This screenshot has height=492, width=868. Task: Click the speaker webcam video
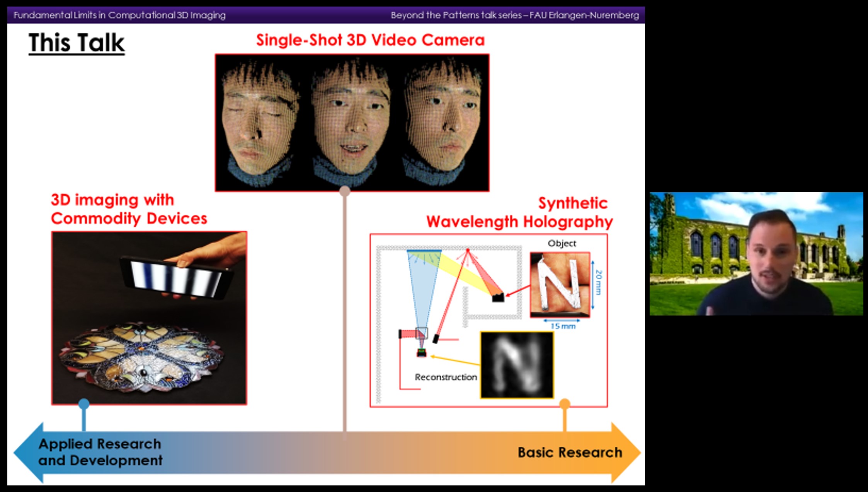click(x=756, y=254)
